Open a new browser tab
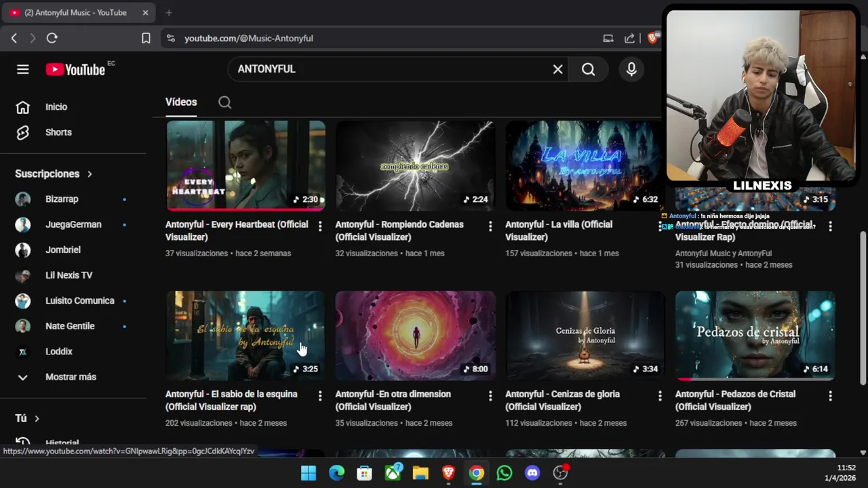Screen dimensions: 868x488 coord(169,12)
